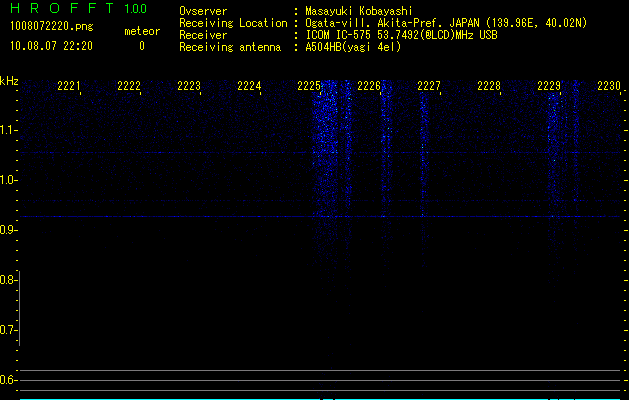The image size is (629, 400).
Task: Select the Ogata-vill. Akita-Pref. JAPAN location text
Action: point(446,23)
